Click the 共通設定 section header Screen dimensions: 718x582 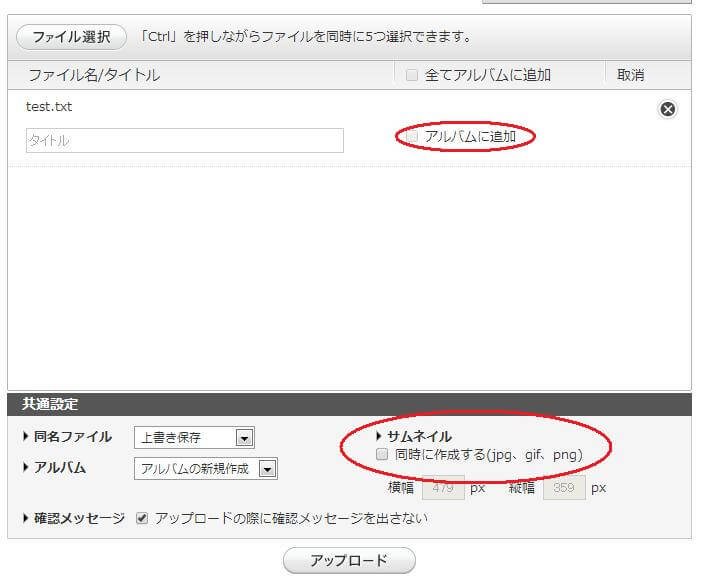pyautogui.click(x=50, y=404)
